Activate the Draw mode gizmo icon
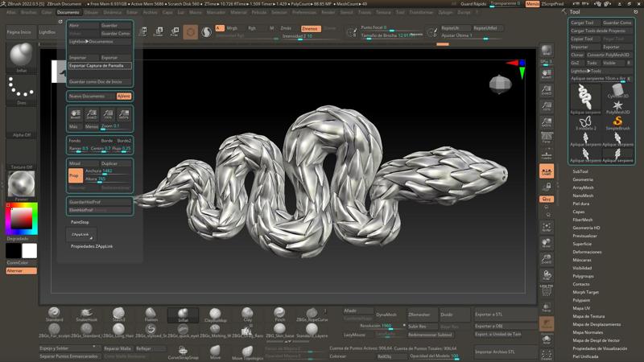644x362 pixels. 191,31
